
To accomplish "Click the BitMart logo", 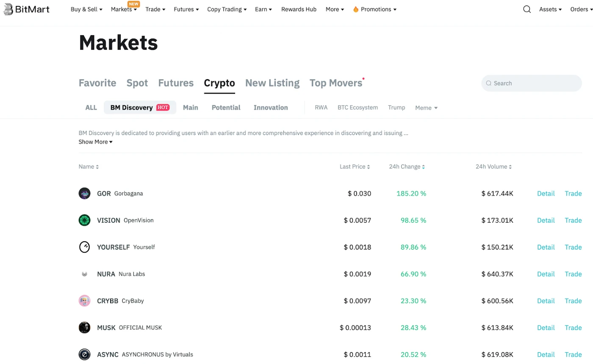I will (26, 9).
